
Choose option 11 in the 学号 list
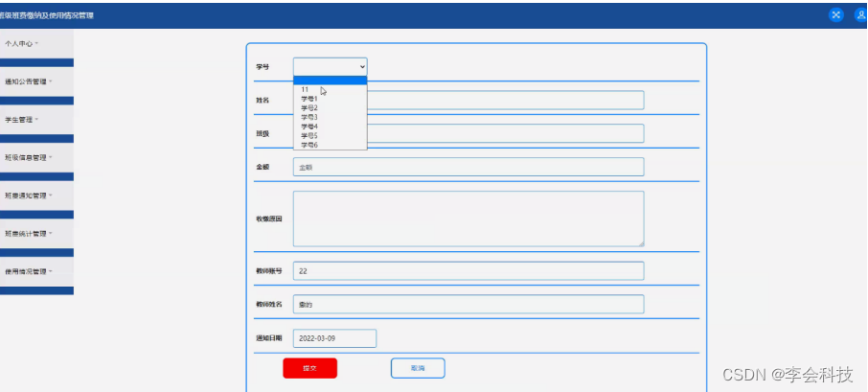point(330,89)
